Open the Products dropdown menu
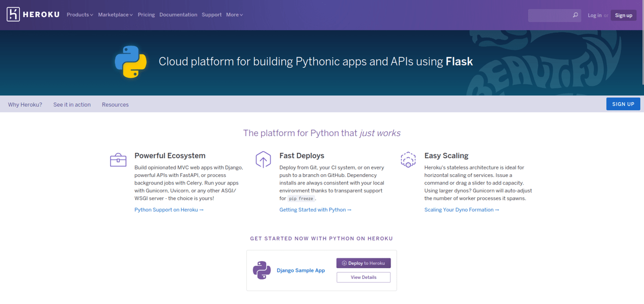The width and height of the screenshot is (644, 304). coord(80,15)
